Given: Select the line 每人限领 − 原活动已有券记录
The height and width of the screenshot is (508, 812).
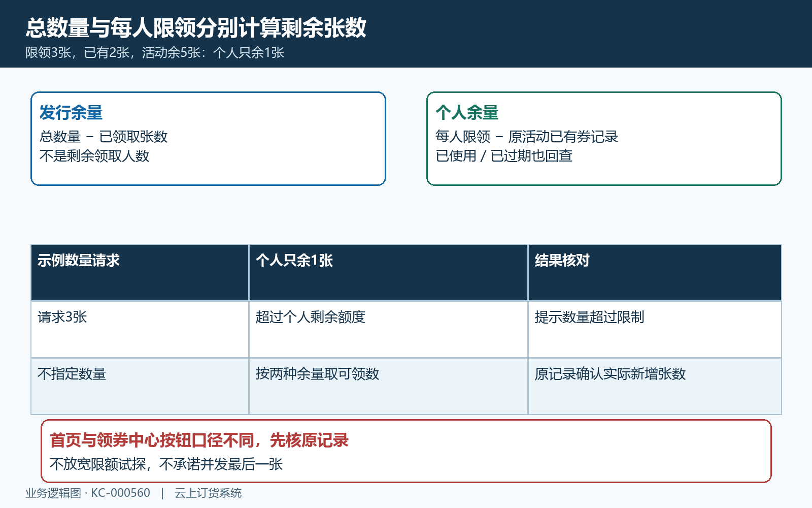Looking at the screenshot, I should tap(527, 137).
